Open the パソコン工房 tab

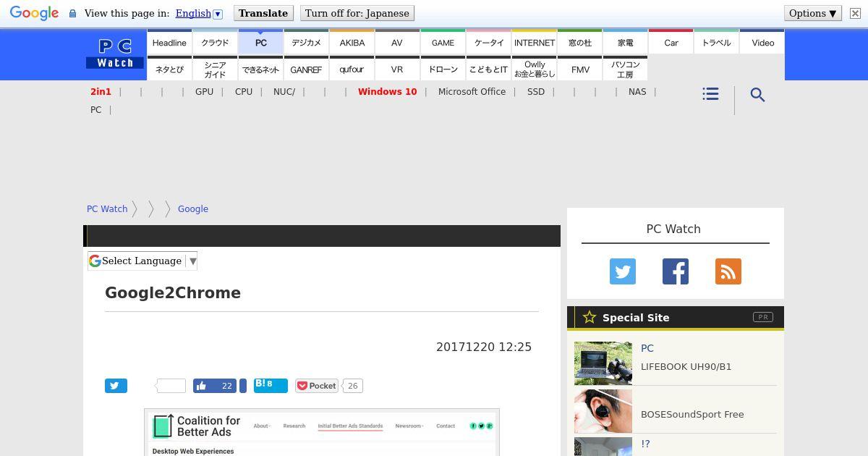click(625, 69)
